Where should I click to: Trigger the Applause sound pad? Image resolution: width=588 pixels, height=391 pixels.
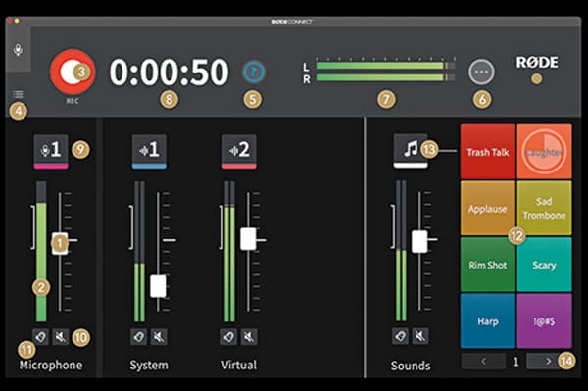pos(488,209)
